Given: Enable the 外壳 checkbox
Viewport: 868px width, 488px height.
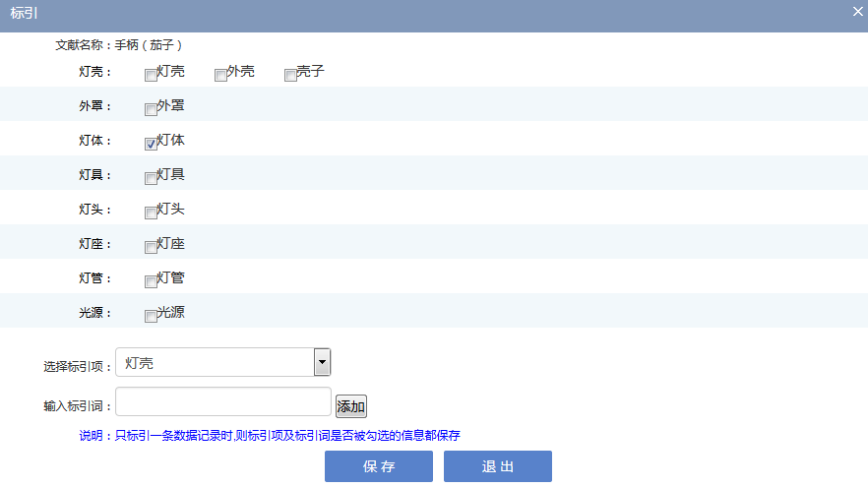Looking at the screenshot, I should (220, 75).
